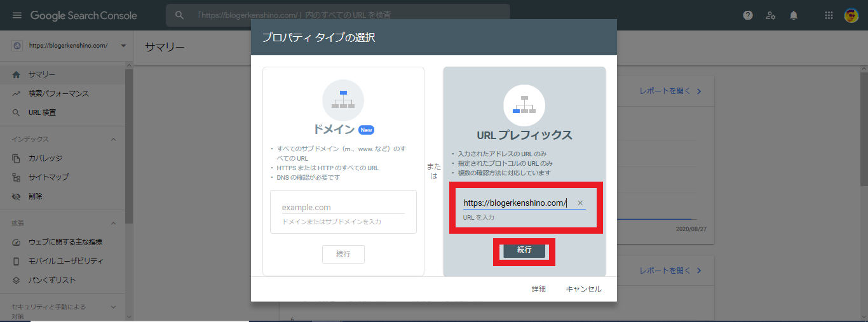Open notifications bell icon
The image size is (868, 322).
(x=794, y=15)
